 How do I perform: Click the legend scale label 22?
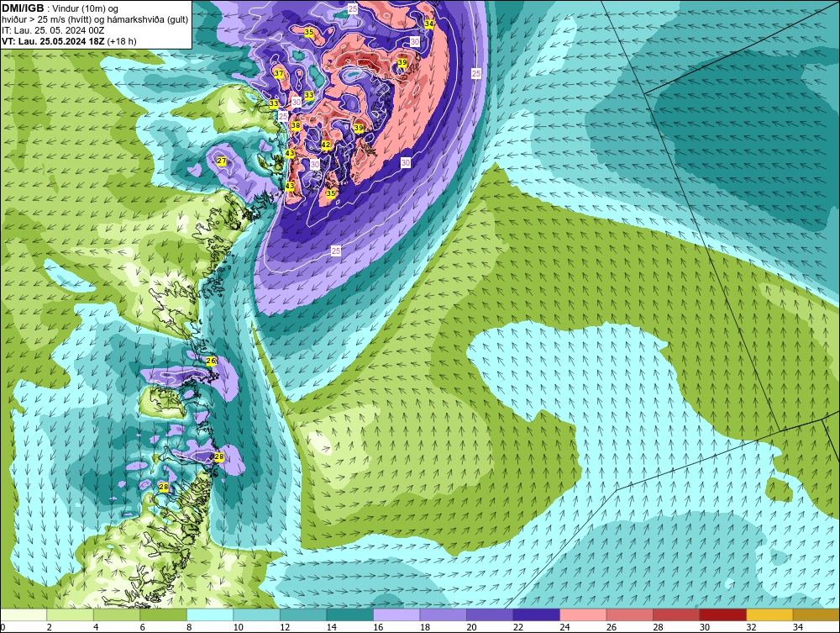click(517, 627)
